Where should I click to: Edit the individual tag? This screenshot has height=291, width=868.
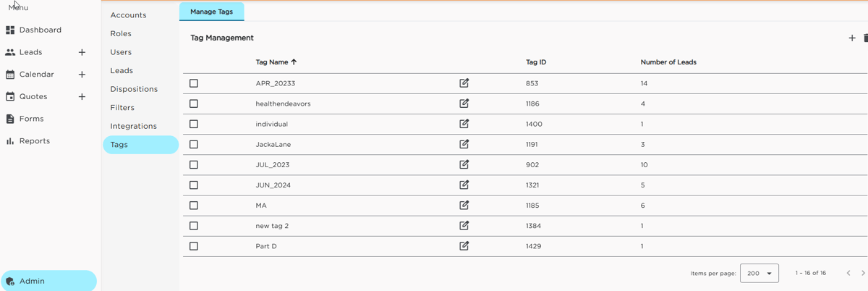(464, 124)
